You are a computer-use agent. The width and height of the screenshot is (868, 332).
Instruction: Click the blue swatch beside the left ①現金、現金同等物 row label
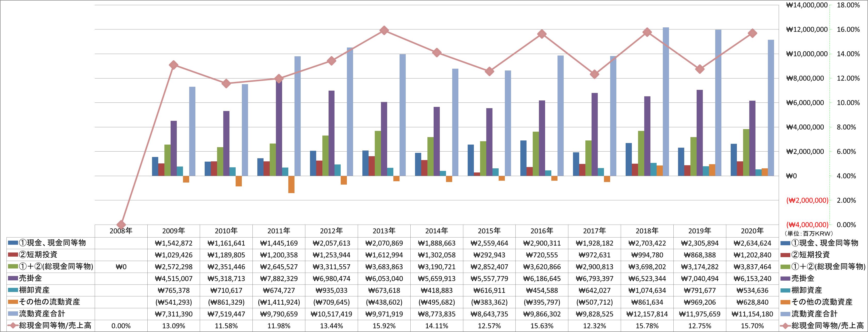tap(13, 243)
